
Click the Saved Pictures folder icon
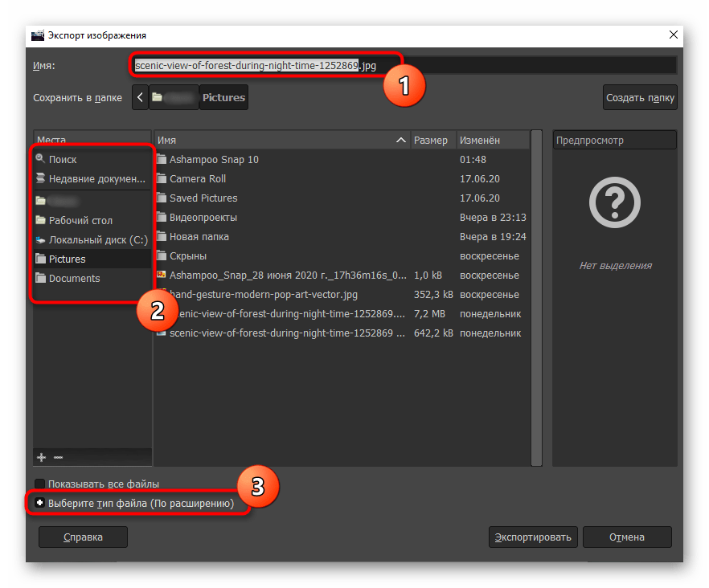162,198
